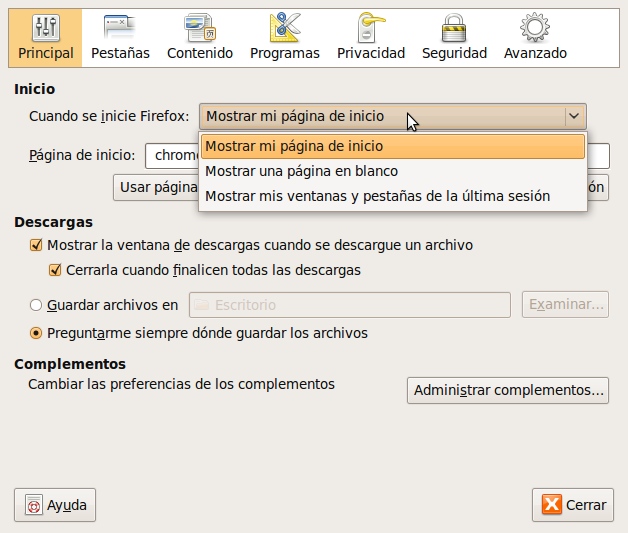Viewport: 628px width, 533px height.
Task: Open the Avanzado gear icon
Action: click(x=535, y=27)
